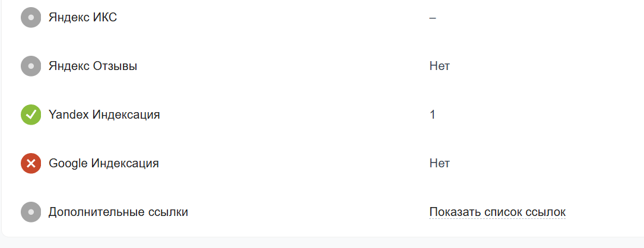Screen dimensions: 644x248
Task: Click the Нет value for Яндекс Отзывы
Action: tap(439, 66)
